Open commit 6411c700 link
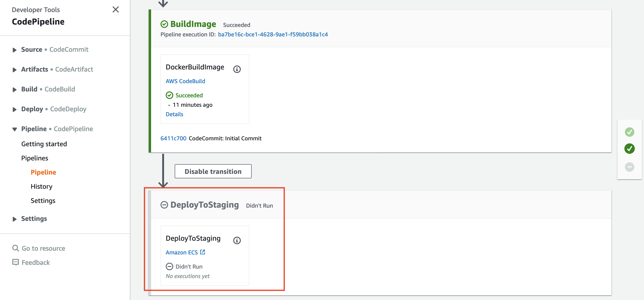 (173, 138)
